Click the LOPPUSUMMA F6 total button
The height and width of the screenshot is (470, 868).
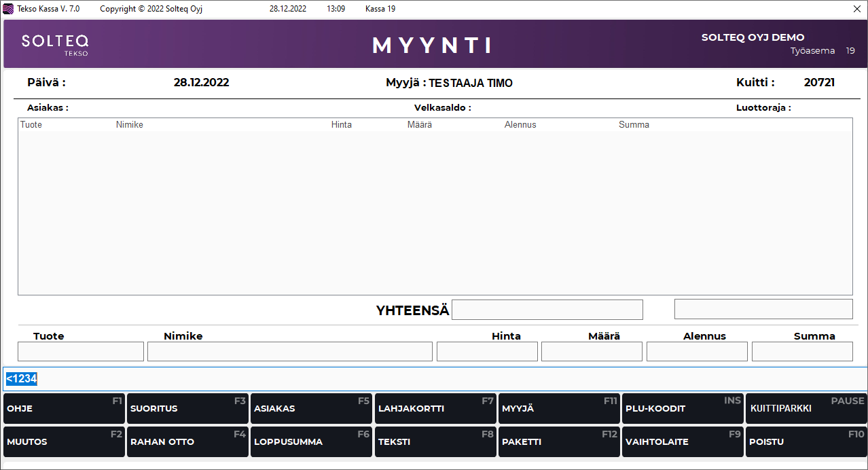(311, 441)
